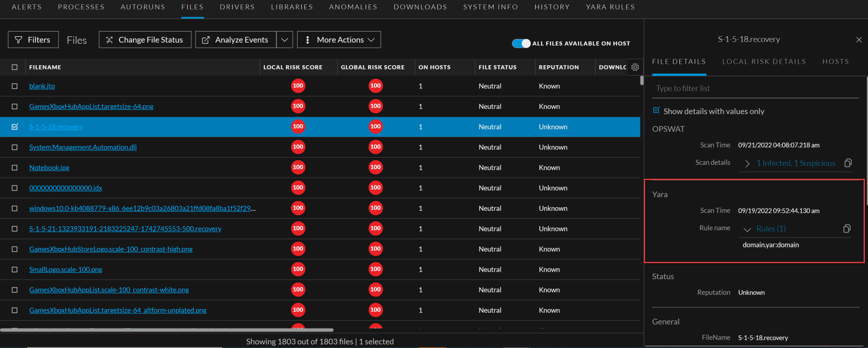Open the column settings gear icon
This screenshot has width=868, height=348.
(635, 67)
